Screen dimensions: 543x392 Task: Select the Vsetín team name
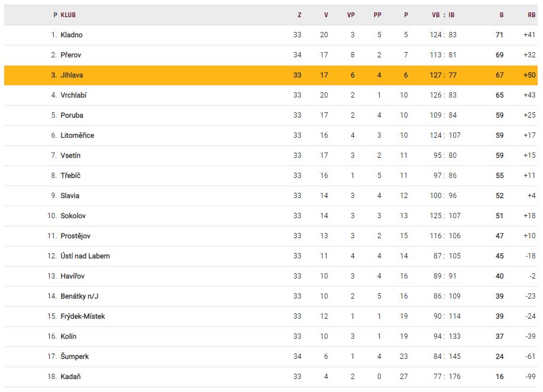[70, 155]
